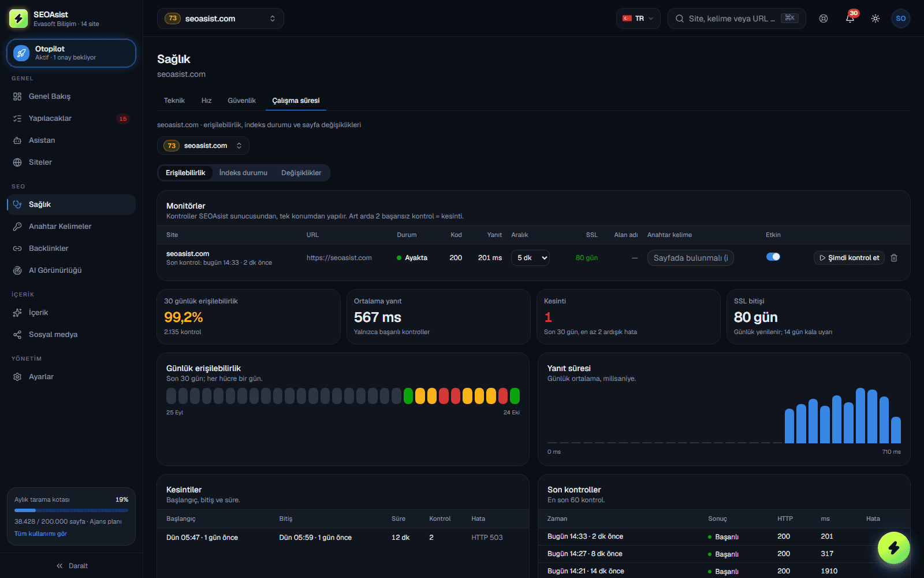Open the help lifebuoy icon

(x=824, y=18)
